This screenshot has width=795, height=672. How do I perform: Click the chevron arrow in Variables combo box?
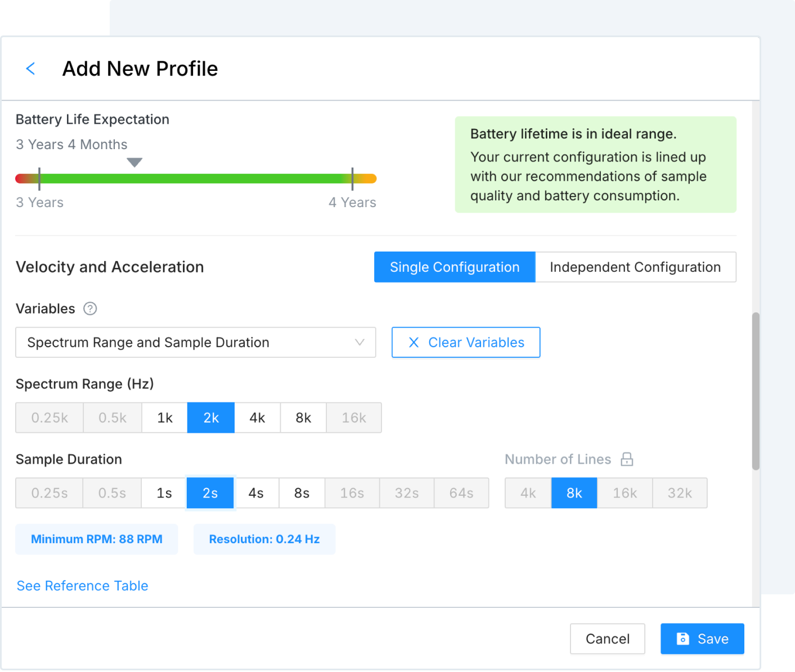click(360, 342)
